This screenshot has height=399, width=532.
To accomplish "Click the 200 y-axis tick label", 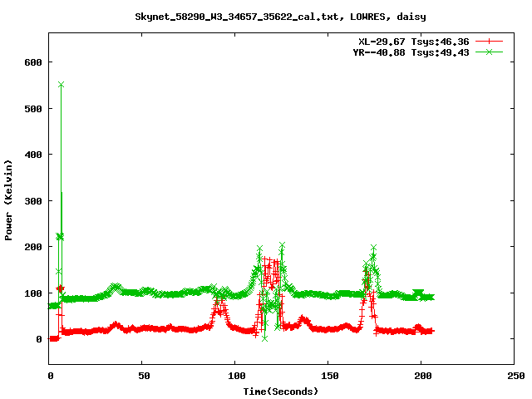I will pos(33,247).
